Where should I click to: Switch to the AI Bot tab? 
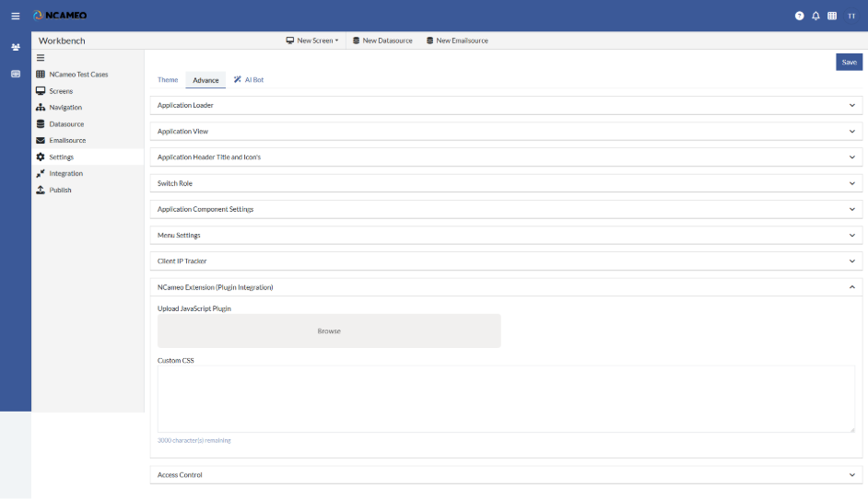point(249,80)
